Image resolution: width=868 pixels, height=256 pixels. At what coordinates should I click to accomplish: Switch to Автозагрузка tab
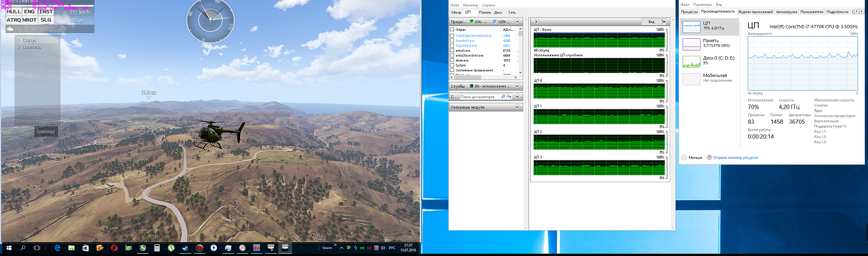787,12
